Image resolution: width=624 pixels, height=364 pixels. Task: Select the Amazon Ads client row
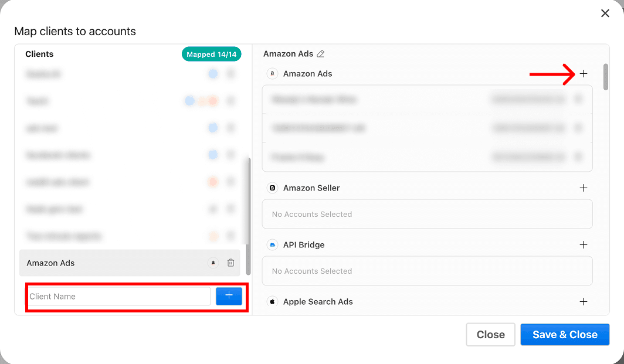(130, 263)
